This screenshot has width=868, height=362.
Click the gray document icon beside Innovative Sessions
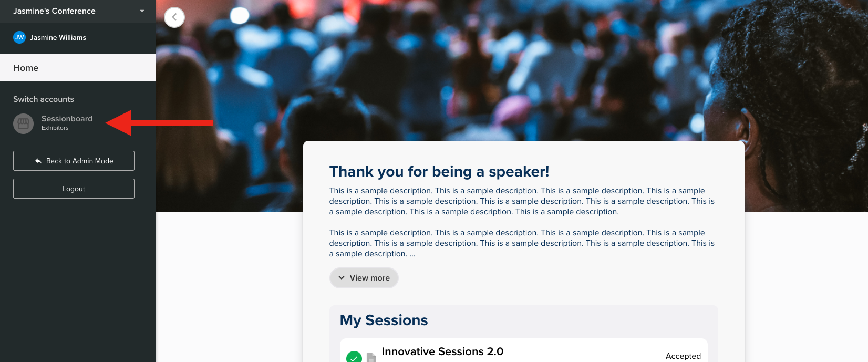click(x=371, y=357)
